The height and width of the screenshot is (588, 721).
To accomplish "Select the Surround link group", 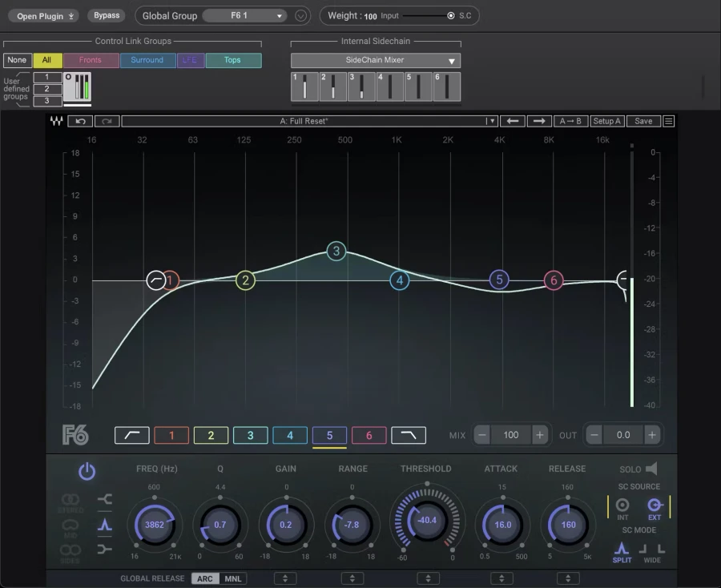I will click(x=147, y=60).
